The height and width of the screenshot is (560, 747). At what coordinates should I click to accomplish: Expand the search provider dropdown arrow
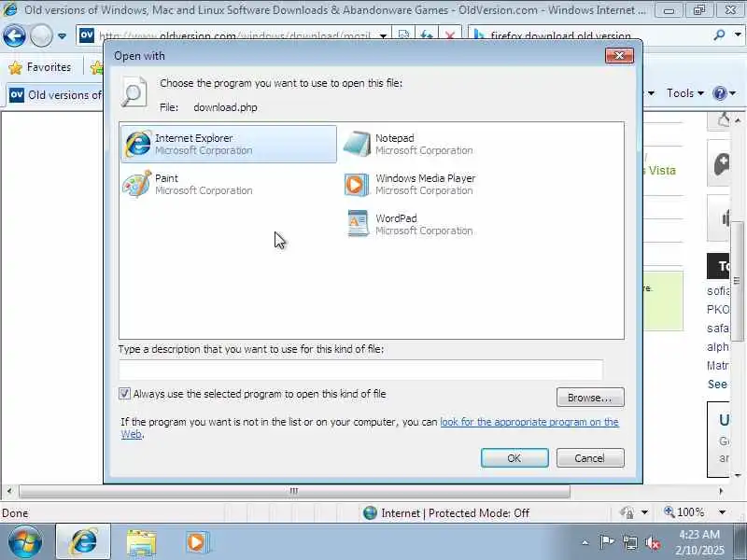pos(738,35)
